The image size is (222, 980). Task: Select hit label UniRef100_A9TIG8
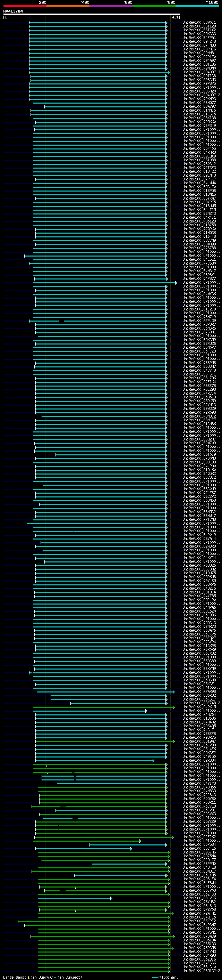199,76
